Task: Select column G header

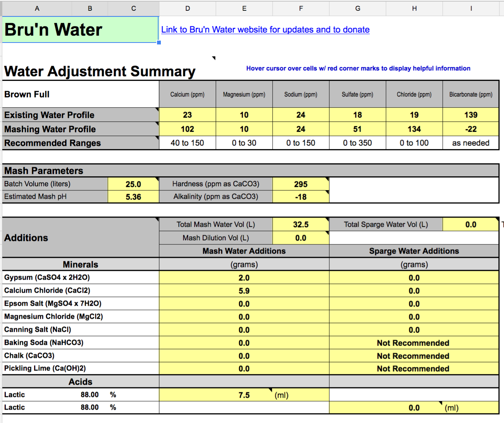Action: pos(358,8)
